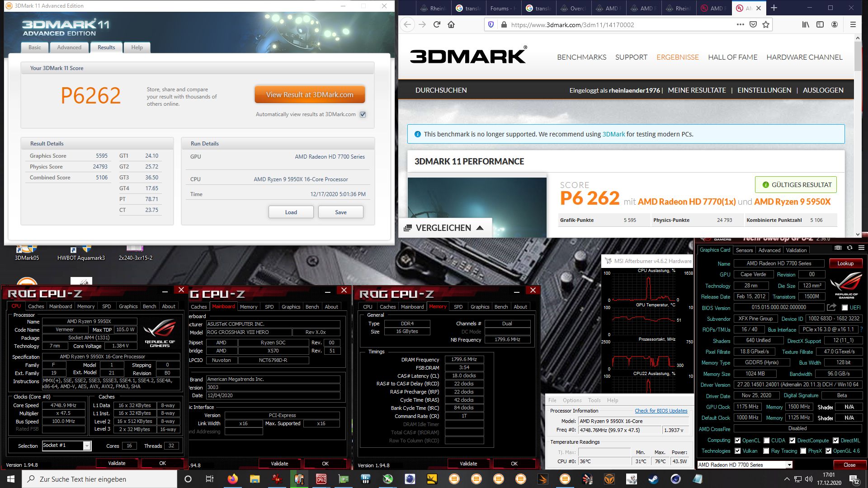Switch to 3DMark 11 Basic tab
Viewport: 868px width, 488px height.
coord(35,47)
